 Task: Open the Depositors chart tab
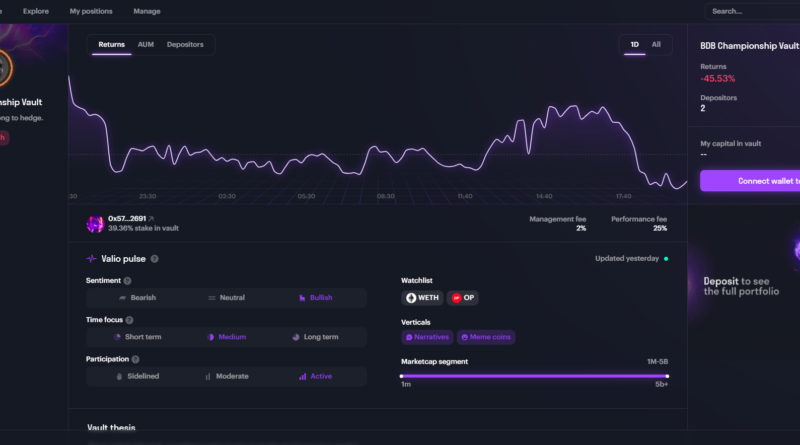click(185, 45)
